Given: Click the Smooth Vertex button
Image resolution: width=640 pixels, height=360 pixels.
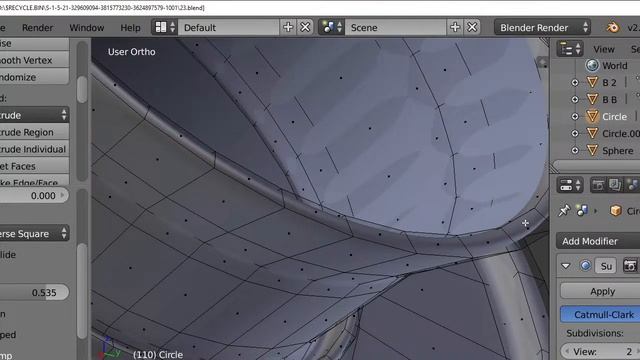Looking at the screenshot, I should coord(34,60).
